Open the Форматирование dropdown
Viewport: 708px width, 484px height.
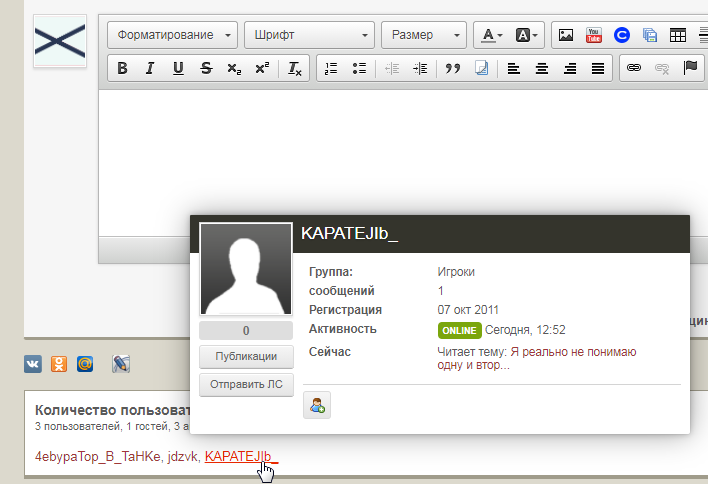[x=172, y=35]
